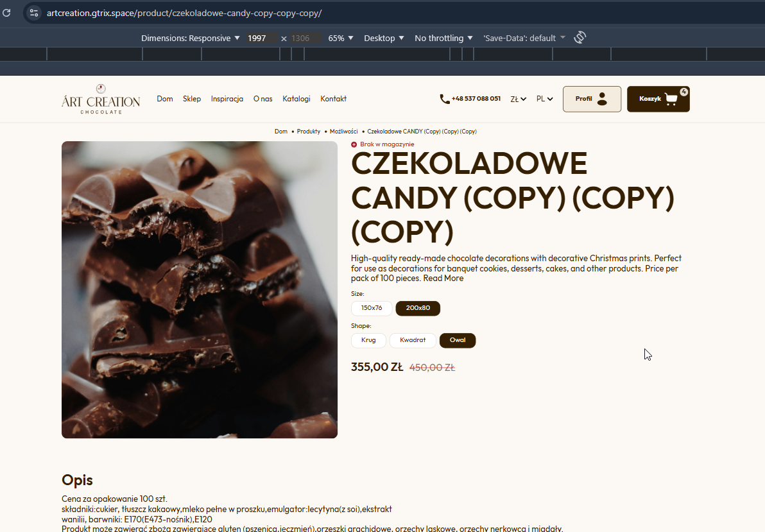The width and height of the screenshot is (765, 532).
Task: Open the Koszyk shopping cart icon
Action: [x=671, y=99]
